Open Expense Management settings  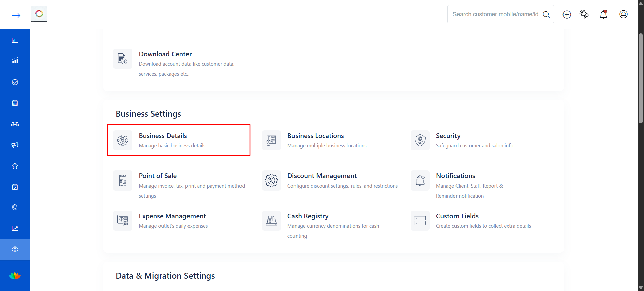click(172, 216)
